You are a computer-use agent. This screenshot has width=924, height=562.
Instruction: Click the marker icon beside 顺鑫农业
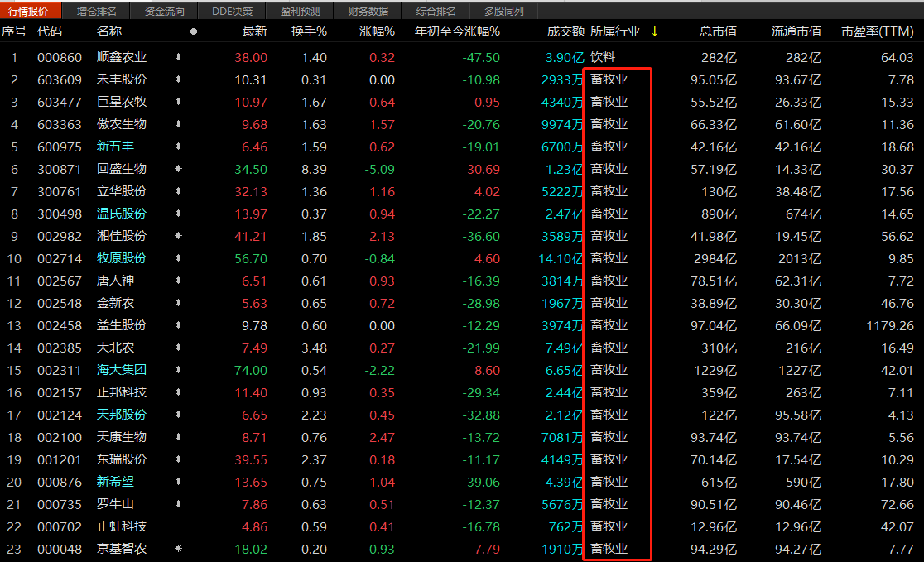(x=178, y=58)
